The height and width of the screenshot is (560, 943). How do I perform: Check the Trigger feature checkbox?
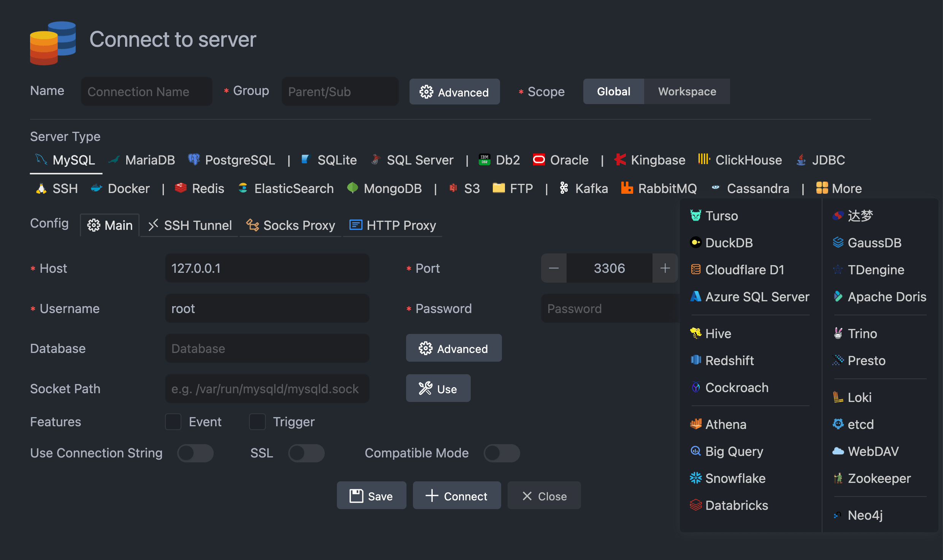(x=257, y=422)
